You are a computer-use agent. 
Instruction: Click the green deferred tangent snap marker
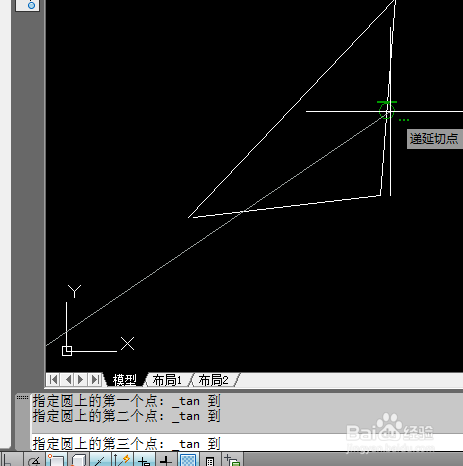(x=387, y=110)
